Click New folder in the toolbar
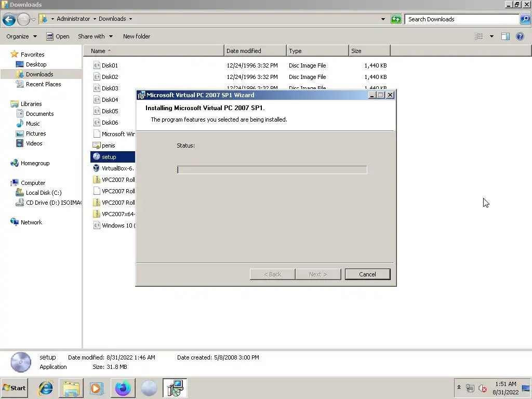The height and width of the screenshot is (399, 532). 137,36
